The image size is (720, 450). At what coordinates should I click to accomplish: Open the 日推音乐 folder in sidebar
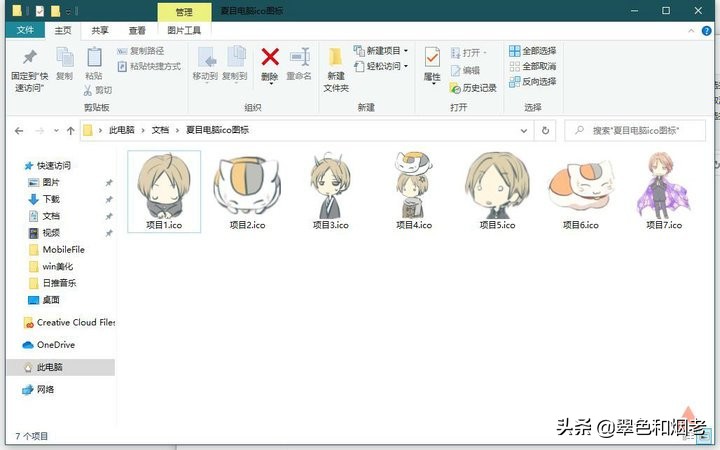pos(52,283)
